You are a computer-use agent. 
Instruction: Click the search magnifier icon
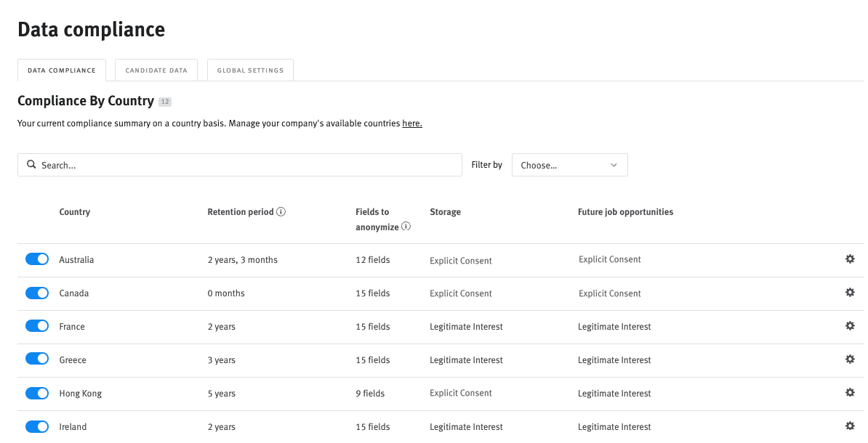pyautogui.click(x=31, y=164)
